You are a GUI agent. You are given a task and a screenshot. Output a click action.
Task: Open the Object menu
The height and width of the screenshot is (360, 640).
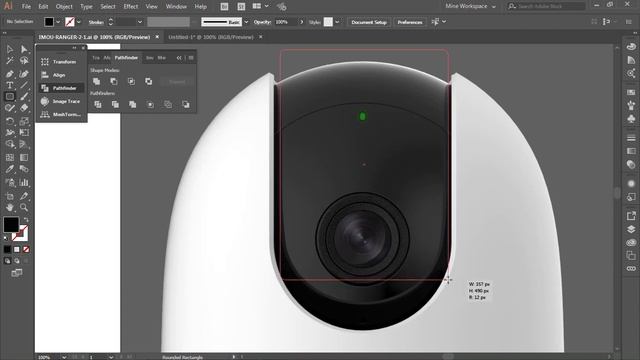point(64,7)
